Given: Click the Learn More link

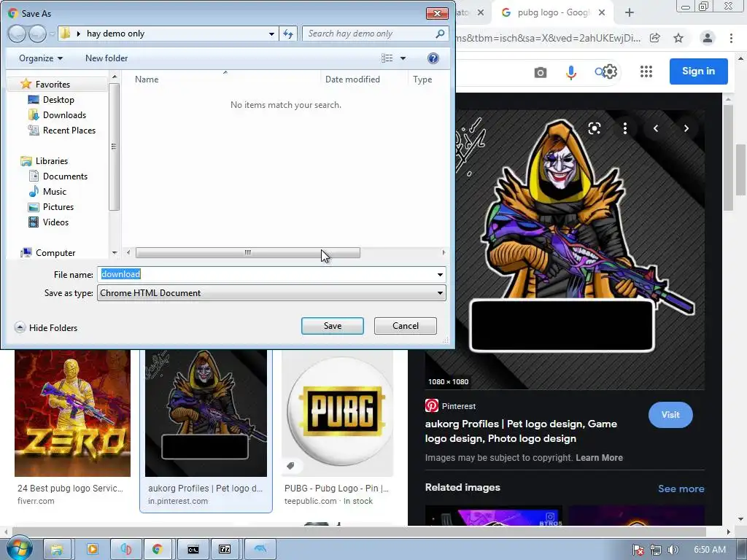Looking at the screenshot, I should pyautogui.click(x=599, y=458).
